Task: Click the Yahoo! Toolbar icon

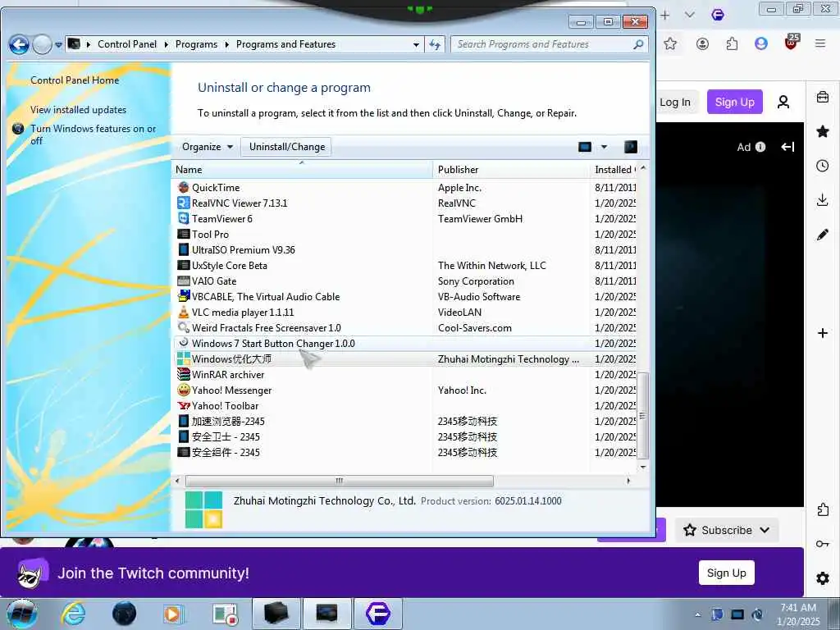Action: coord(184,405)
